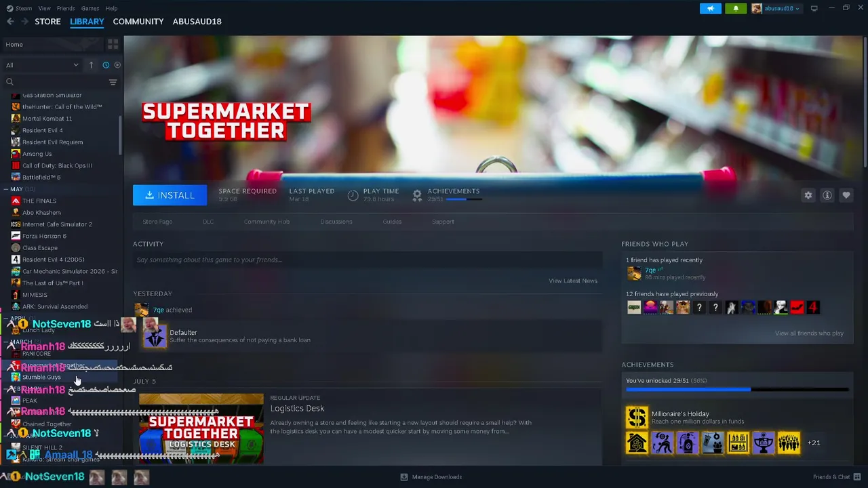Open the Friends menu
The image size is (868, 488).
click(66, 8)
